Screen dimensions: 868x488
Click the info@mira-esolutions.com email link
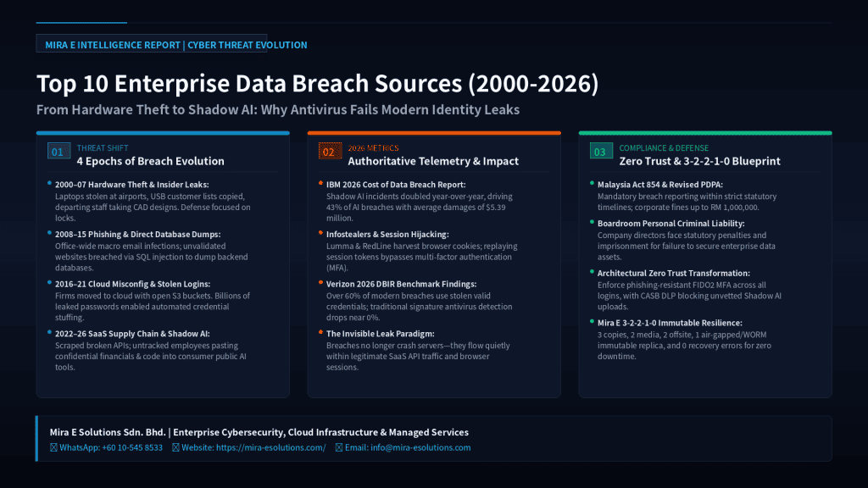point(420,447)
